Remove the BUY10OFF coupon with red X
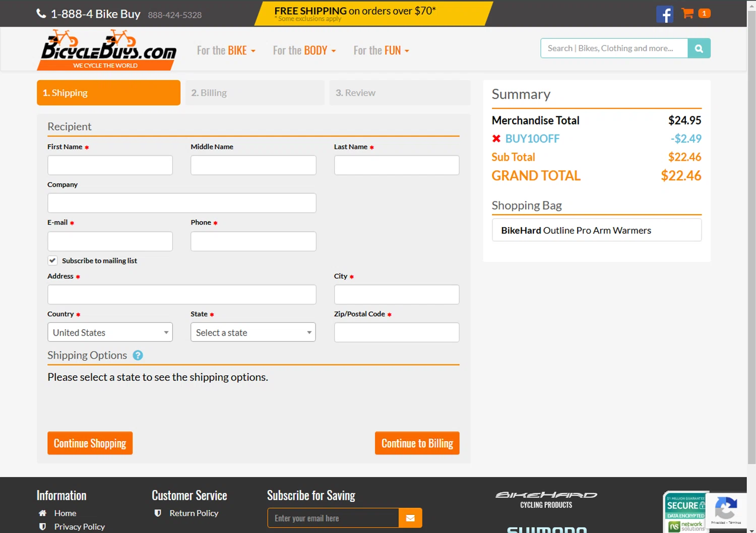This screenshot has height=533, width=756. pos(496,139)
